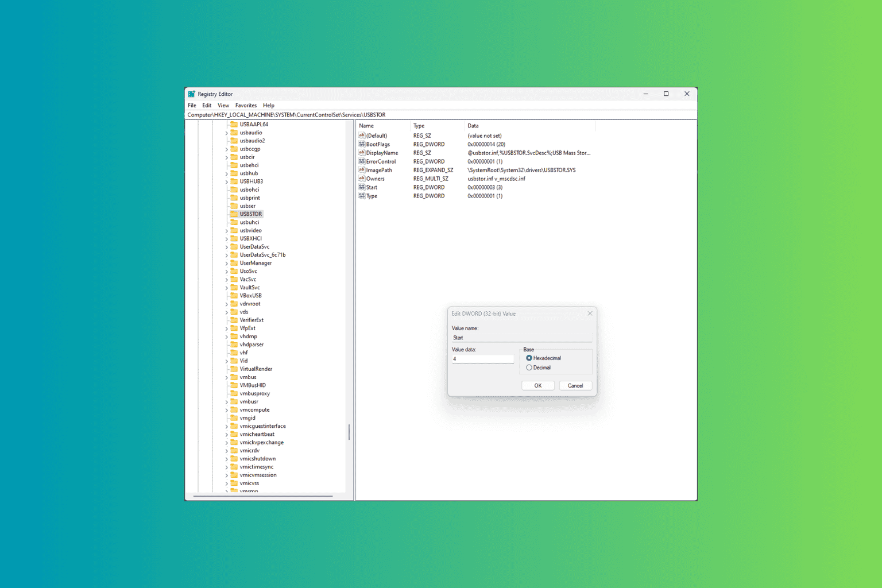Expand the UserManager key
Screen dimensions: 882x588
[227, 263]
